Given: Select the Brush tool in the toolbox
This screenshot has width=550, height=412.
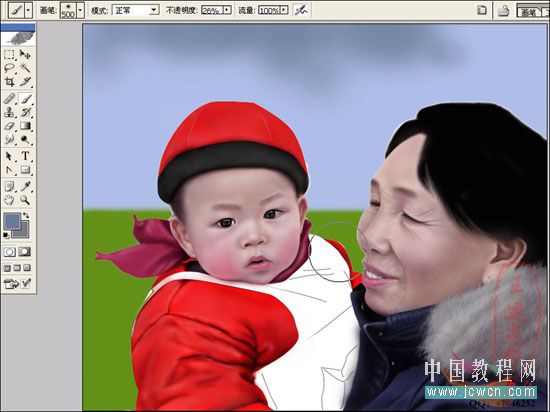Looking at the screenshot, I should coord(25,99).
